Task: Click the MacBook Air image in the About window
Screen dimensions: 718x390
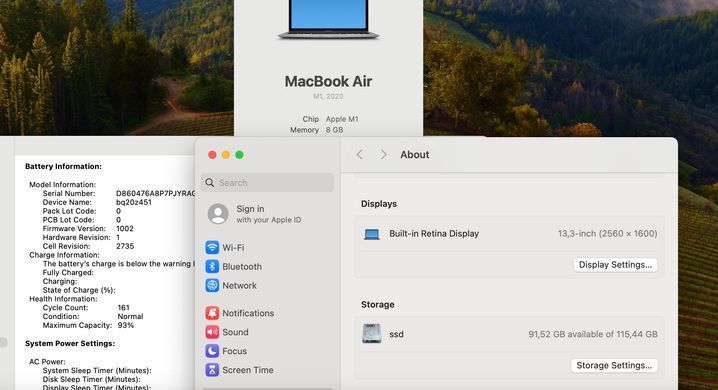Action: [x=328, y=19]
